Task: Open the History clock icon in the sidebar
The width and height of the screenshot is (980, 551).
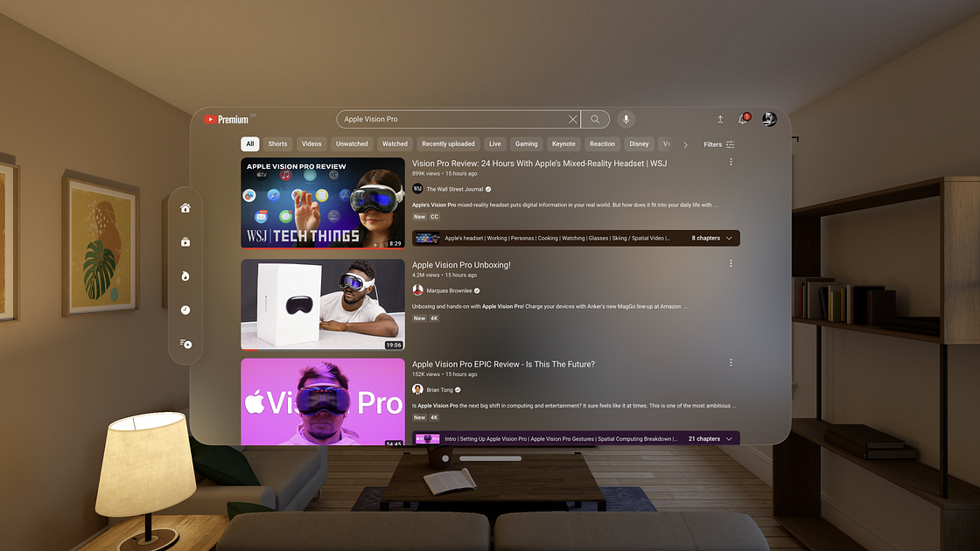Action: [x=185, y=310]
